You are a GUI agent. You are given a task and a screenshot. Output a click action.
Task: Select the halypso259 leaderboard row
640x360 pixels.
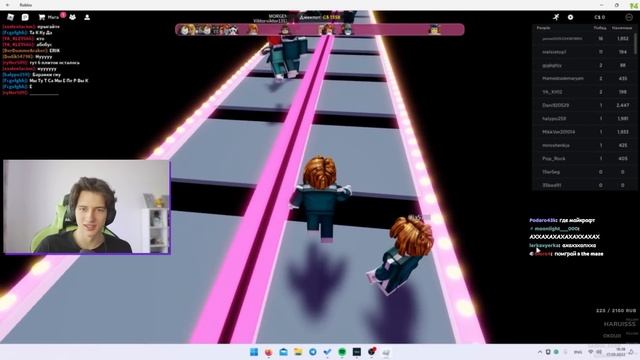[x=584, y=118]
